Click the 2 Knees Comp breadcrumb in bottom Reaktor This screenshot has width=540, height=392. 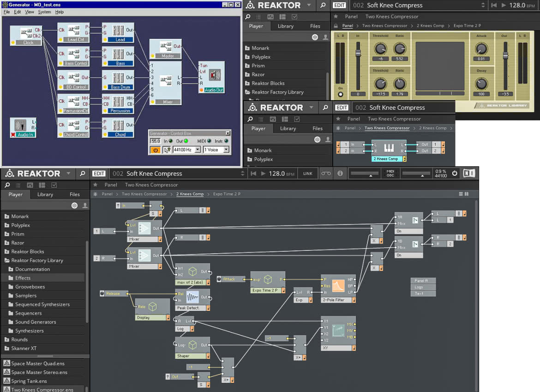[x=190, y=194]
